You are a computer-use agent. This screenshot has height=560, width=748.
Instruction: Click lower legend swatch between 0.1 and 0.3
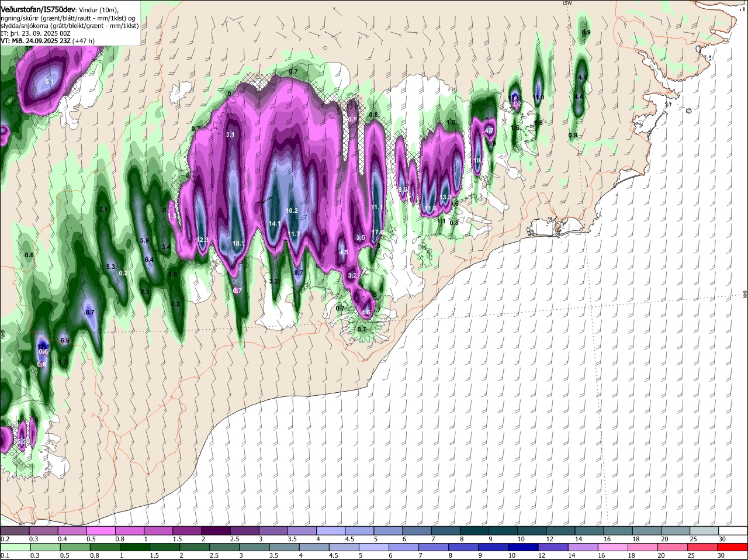pos(15,547)
